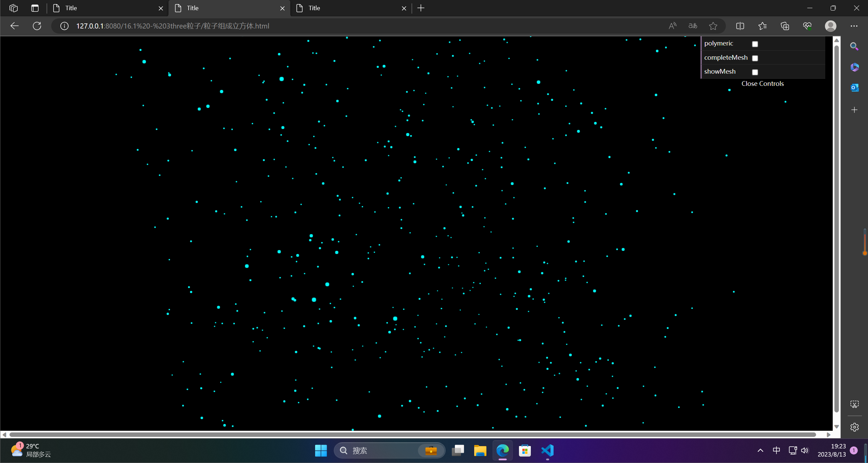868x463 pixels.
Task: Enable the polymeric checkbox
Action: coord(755,44)
